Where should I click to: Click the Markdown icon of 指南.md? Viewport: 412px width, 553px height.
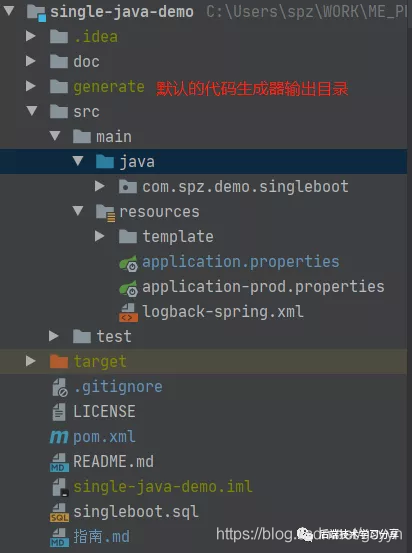(x=59, y=537)
